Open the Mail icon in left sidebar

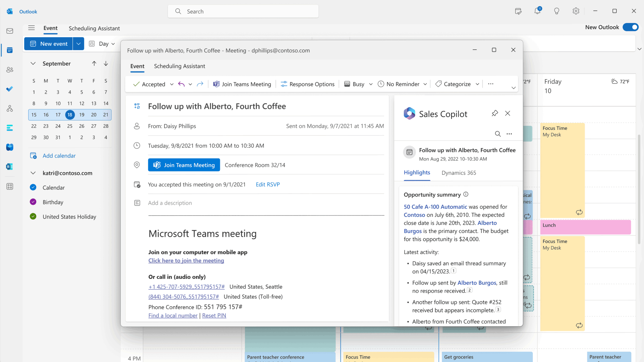click(10, 31)
